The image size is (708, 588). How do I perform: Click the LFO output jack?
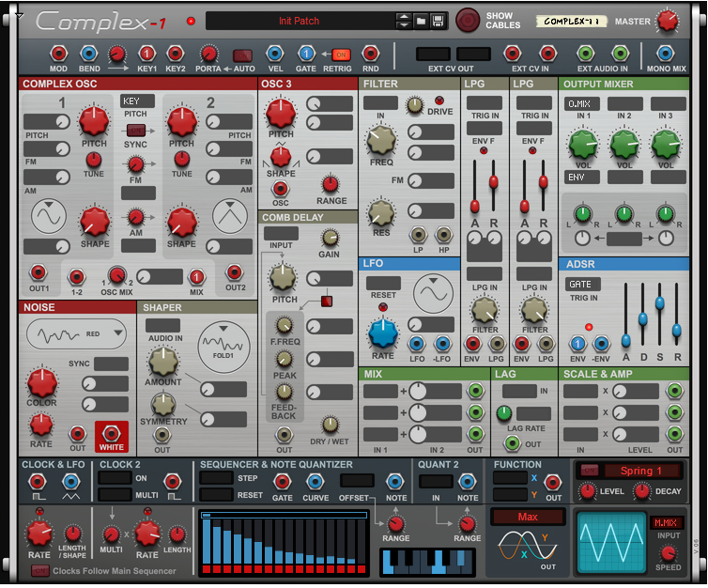point(416,344)
